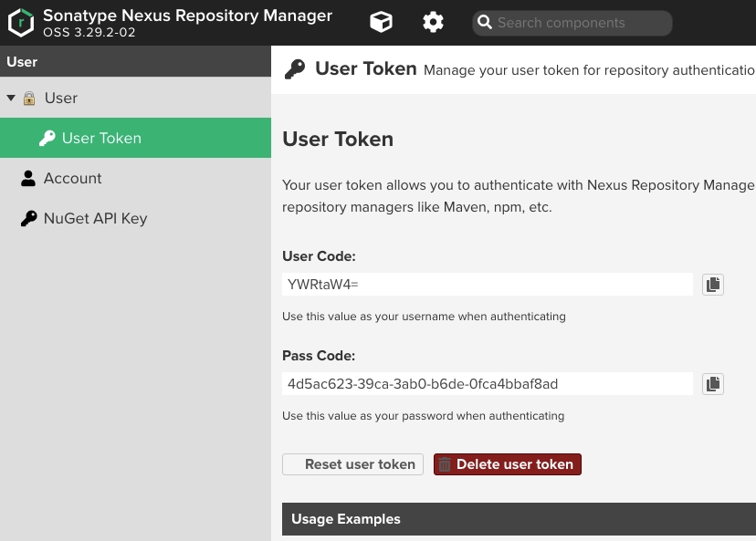
Task: Click Delete user token button
Action: pos(508,464)
